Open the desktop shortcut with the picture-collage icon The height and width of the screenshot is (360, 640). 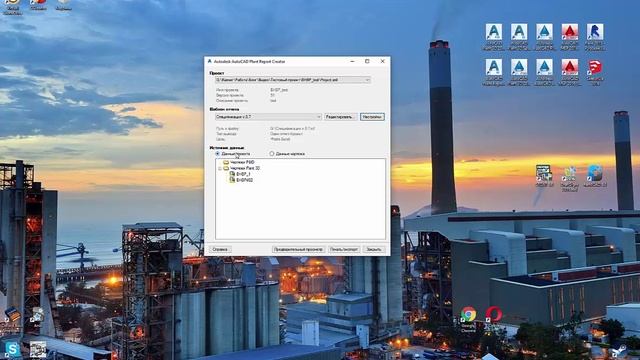[544, 176]
